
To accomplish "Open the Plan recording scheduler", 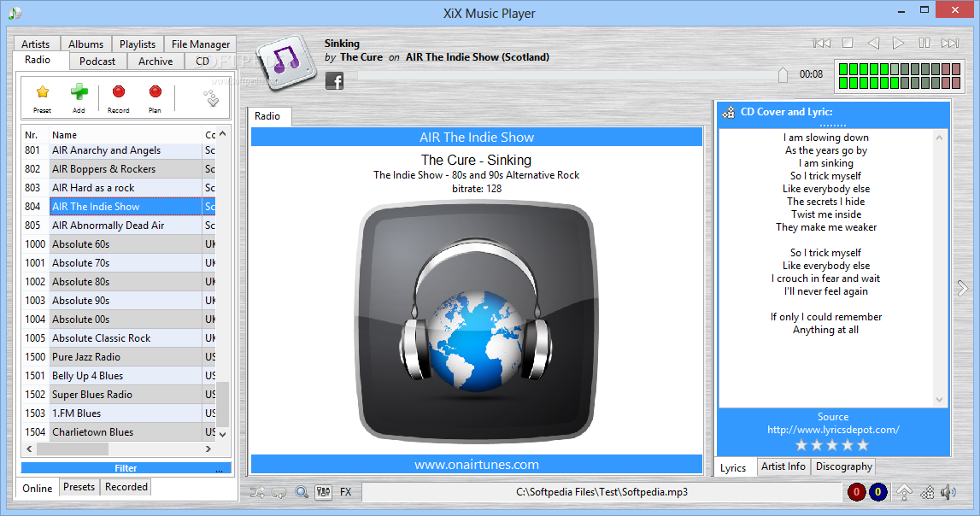I will (x=155, y=92).
